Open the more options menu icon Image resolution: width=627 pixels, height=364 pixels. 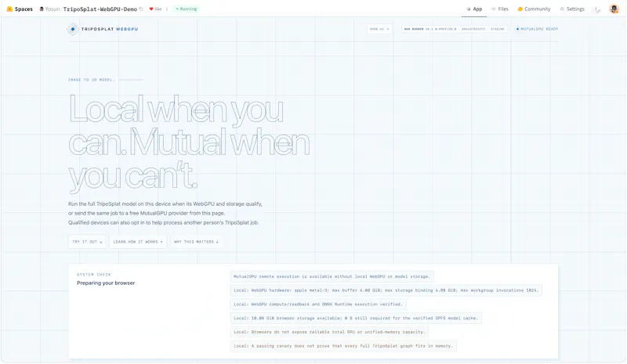click(x=597, y=9)
